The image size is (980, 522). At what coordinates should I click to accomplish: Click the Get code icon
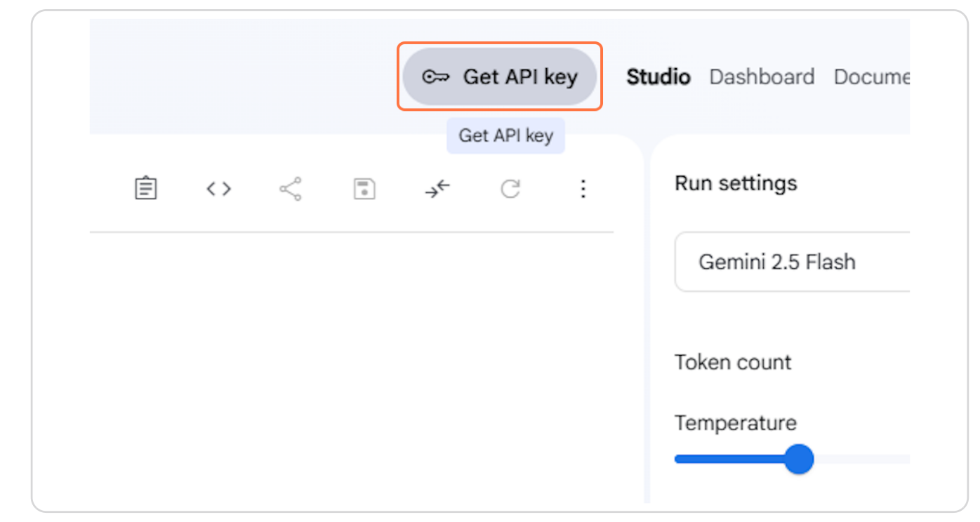218,188
